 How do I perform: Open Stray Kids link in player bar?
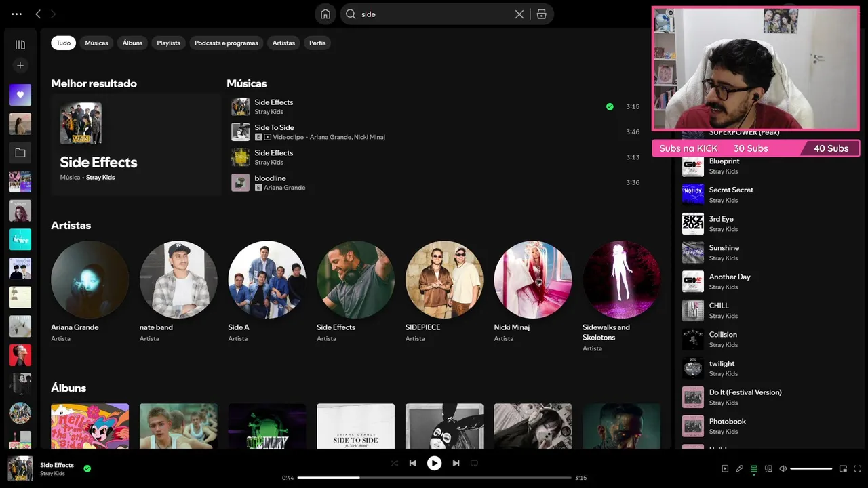pyautogui.click(x=52, y=474)
